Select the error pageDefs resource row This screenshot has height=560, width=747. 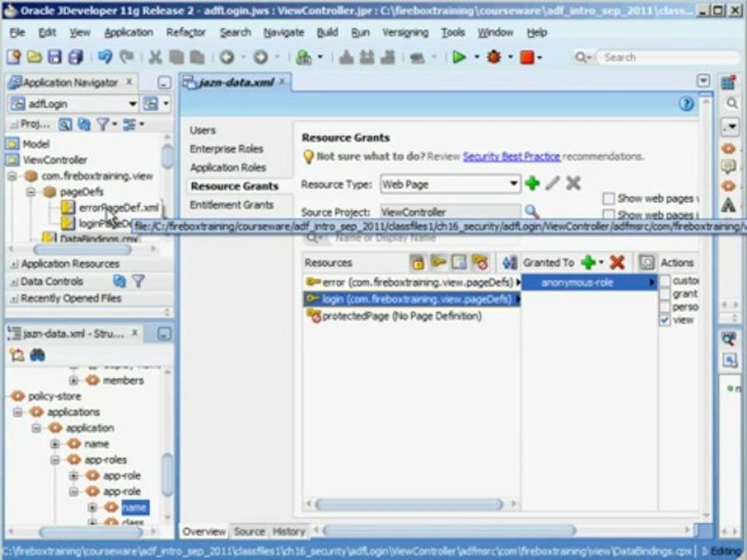[410, 282]
